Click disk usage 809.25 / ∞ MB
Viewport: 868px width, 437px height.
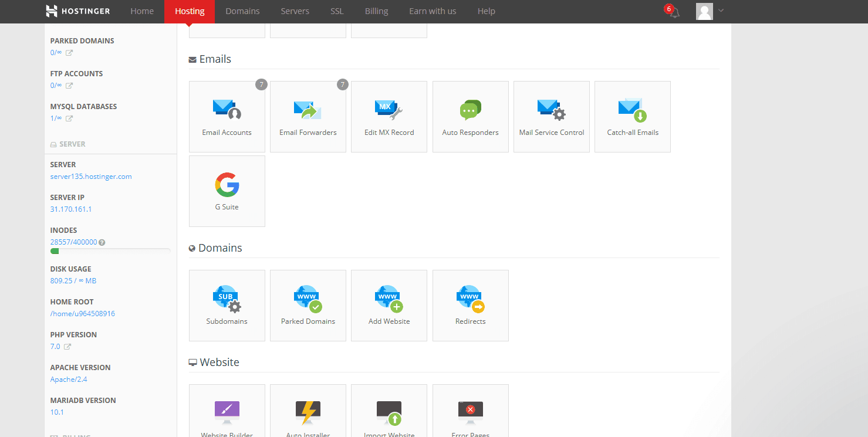(x=73, y=281)
